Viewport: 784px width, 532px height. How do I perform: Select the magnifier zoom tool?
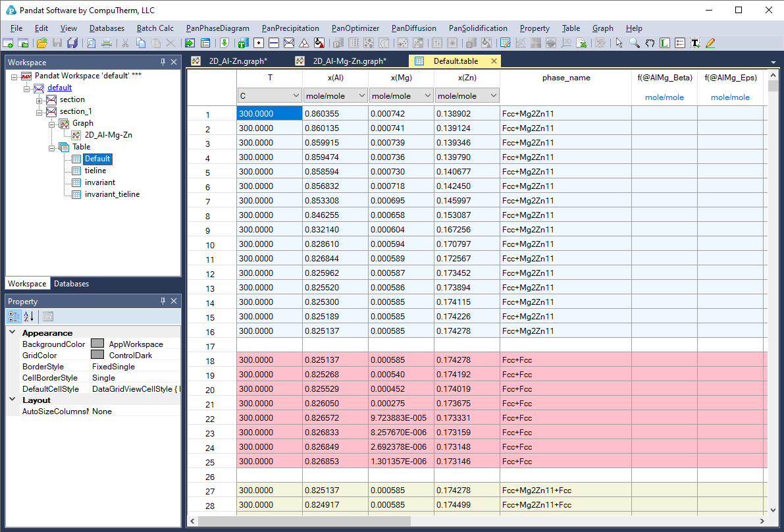pyautogui.click(x=635, y=43)
